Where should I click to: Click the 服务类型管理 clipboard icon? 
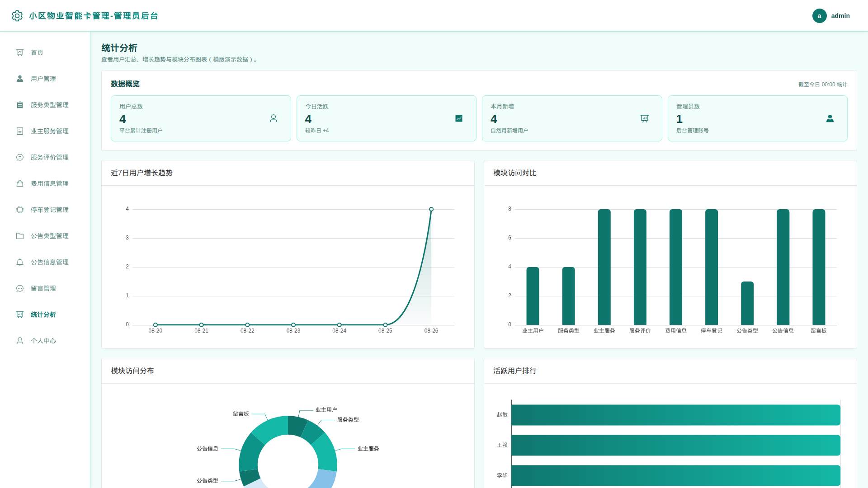[x=20, y=105]
